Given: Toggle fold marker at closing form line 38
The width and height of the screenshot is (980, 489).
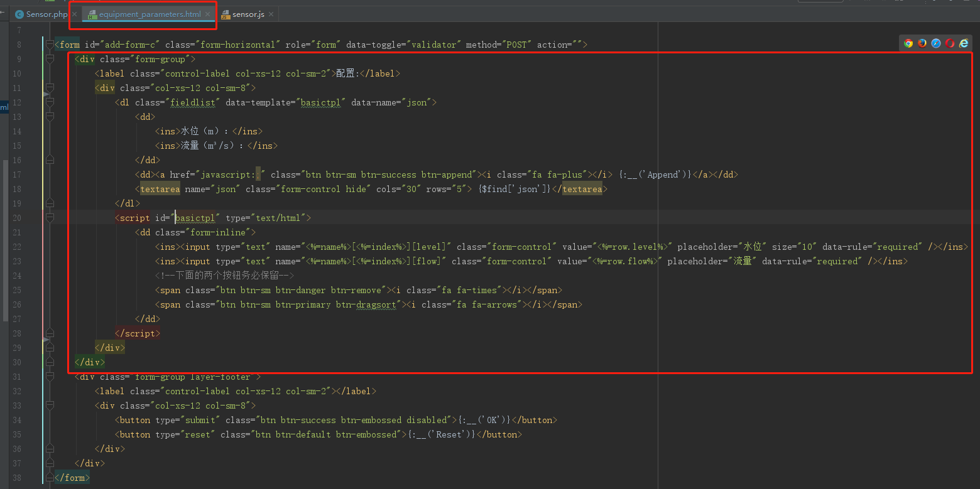Looking at the screenshot, I should [50, 478].
